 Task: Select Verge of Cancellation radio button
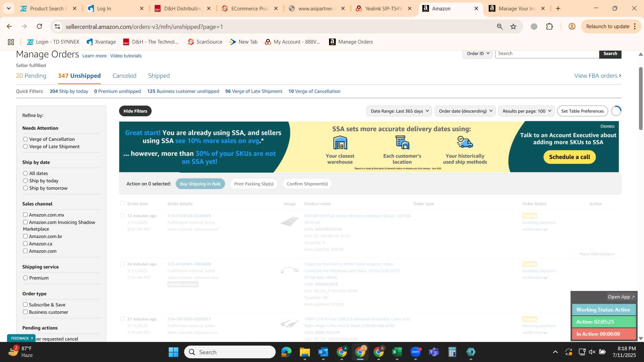tap(25, 139)
